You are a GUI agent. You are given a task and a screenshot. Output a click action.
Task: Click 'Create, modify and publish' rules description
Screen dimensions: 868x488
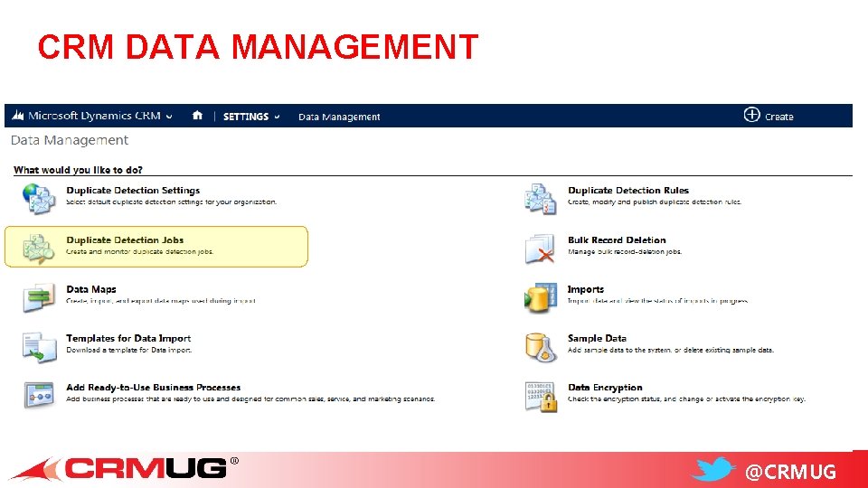tap(655, 202)
